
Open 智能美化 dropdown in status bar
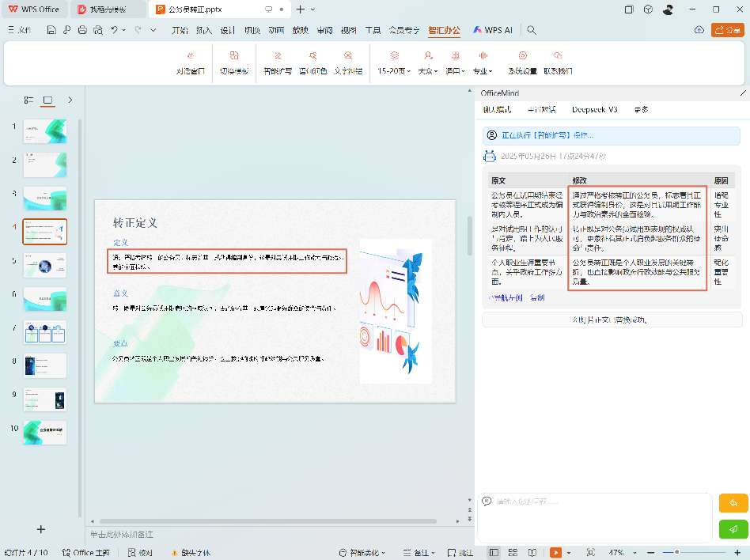362,553
